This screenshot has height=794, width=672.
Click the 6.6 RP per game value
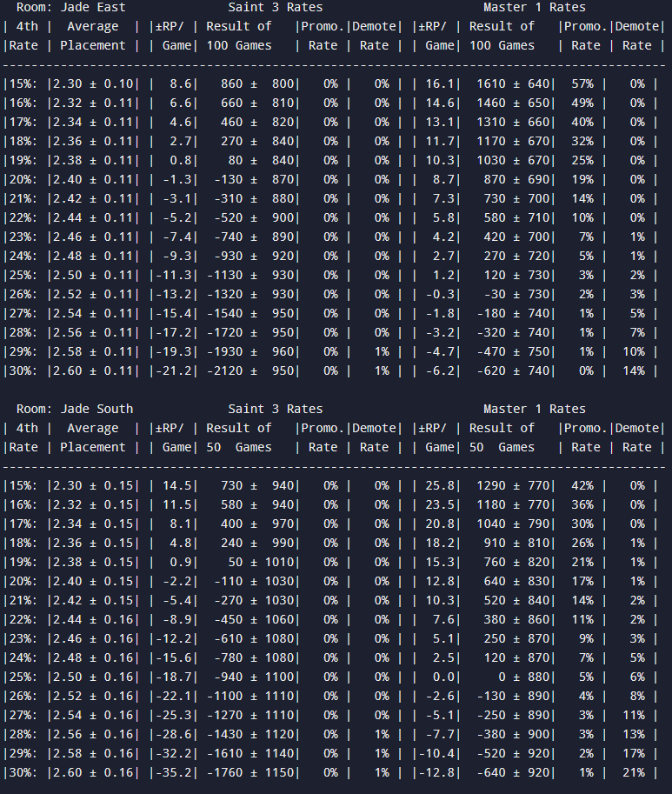pyautogui.click(x=181, y=103)
